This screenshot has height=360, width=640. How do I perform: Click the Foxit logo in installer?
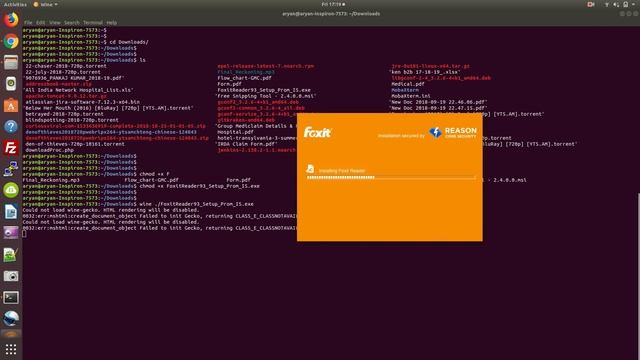317,132
